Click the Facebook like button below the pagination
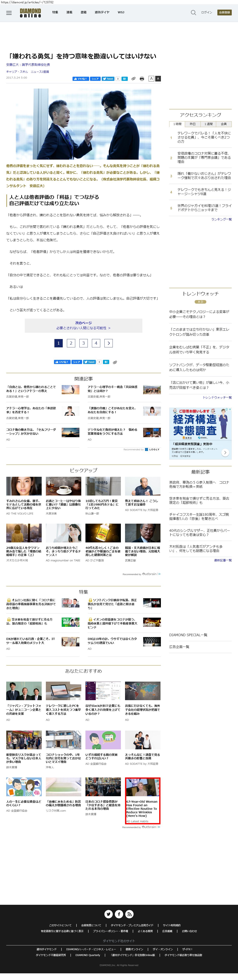Image resolution: width=238 pixels, height=980 pixels. pos(62,362)
